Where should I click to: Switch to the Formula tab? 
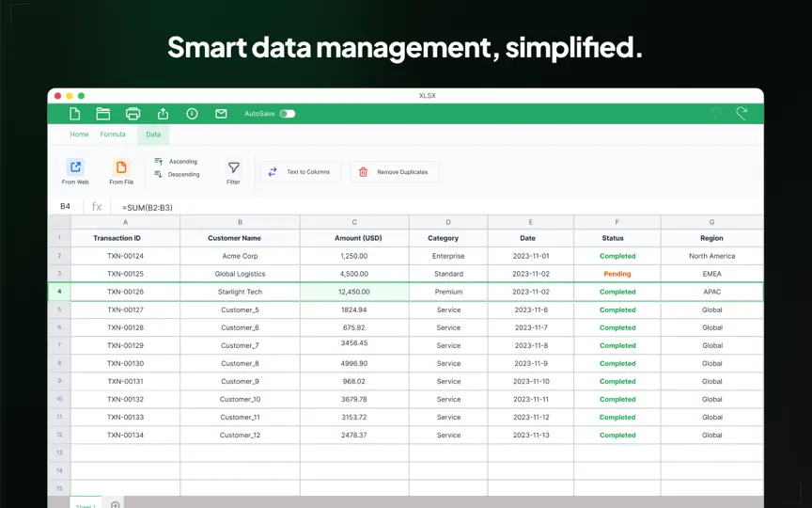click(x=113, y=135)
